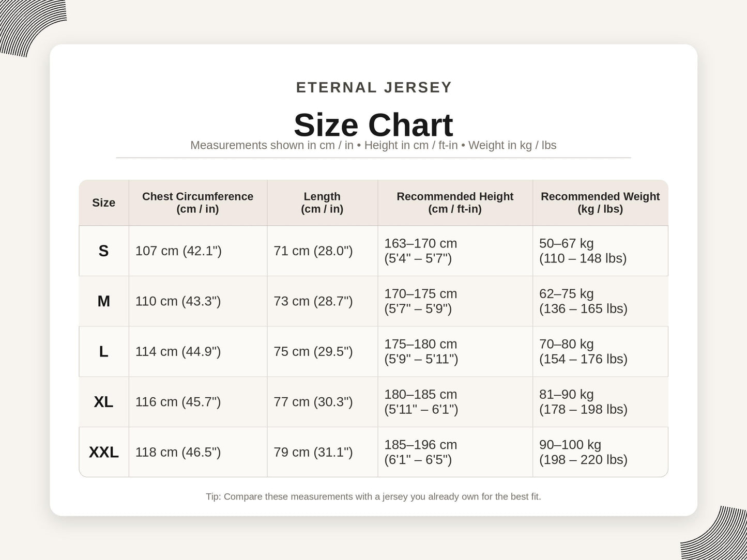Select the S size row label
This screenshot has width=747, height=560.
(104, 251)
